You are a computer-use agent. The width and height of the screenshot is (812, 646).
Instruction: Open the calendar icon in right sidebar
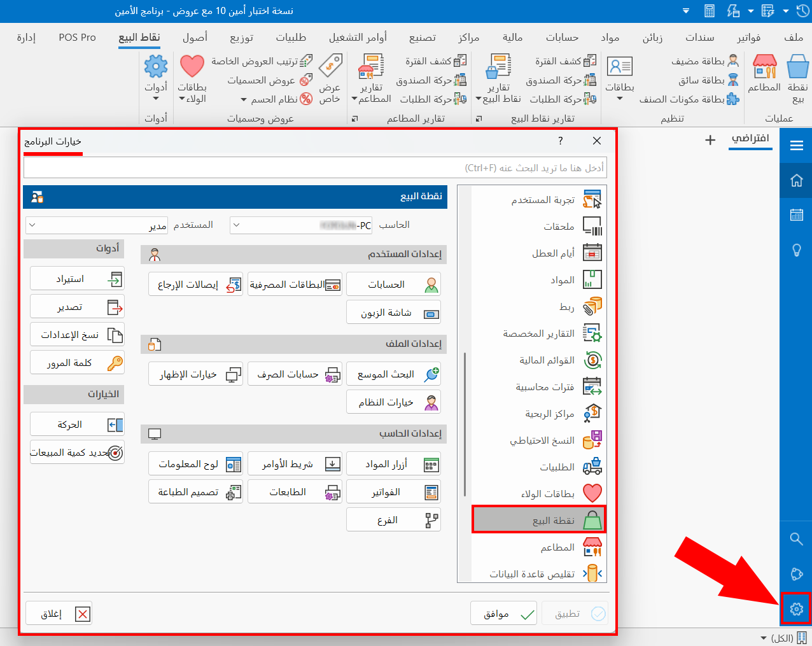(796, 215)
